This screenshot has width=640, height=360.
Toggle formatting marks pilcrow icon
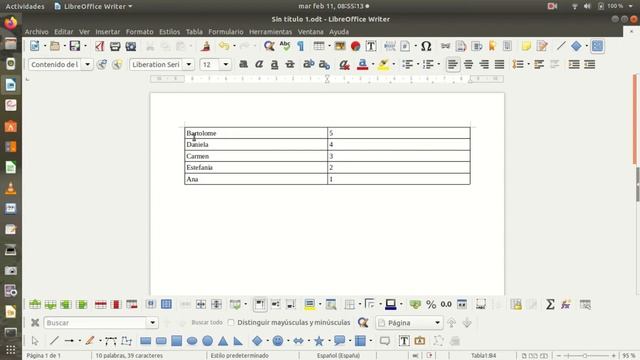click(301, 46)
